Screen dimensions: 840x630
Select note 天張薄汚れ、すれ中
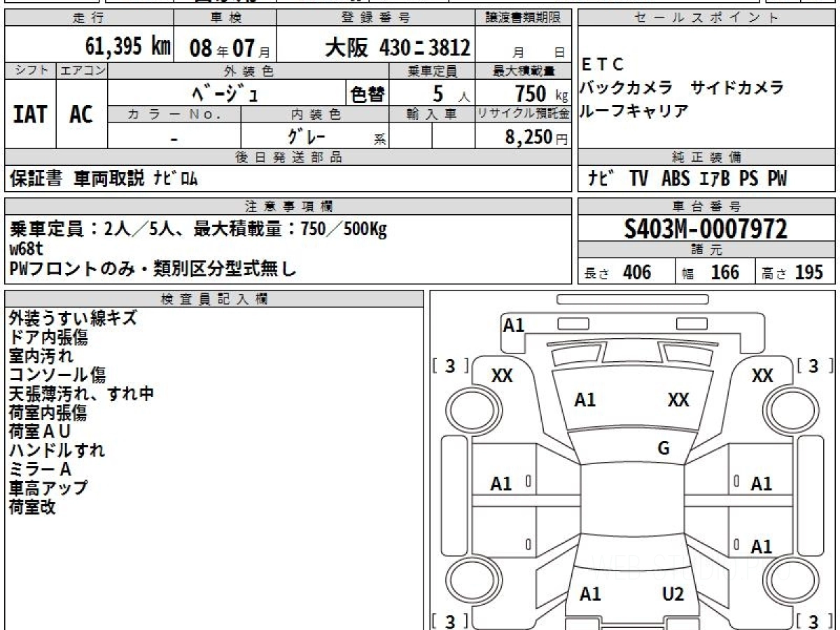point(81,394)
